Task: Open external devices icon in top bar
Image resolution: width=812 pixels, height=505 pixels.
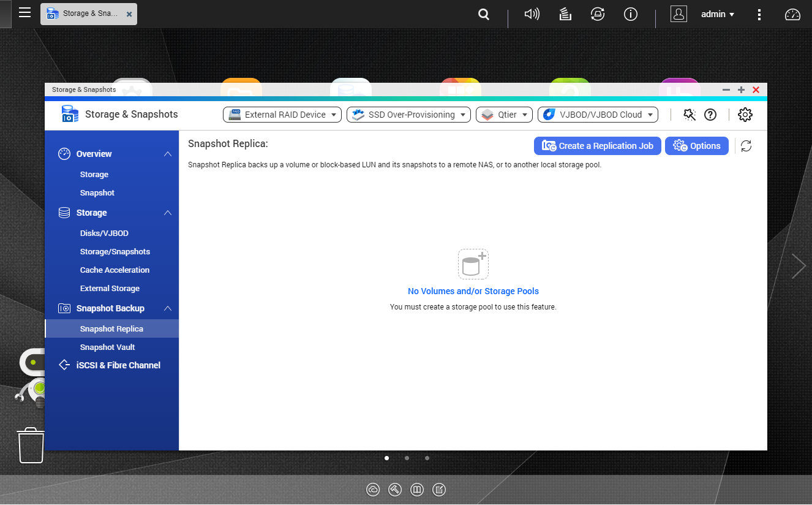Action: pyautogui.click(x=598, y=14)
